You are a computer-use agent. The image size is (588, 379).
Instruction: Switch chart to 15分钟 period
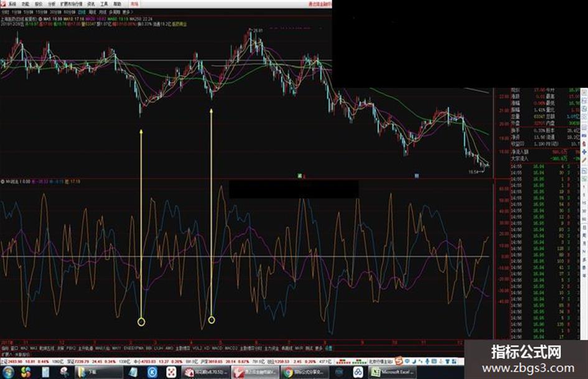click(42, 12)
